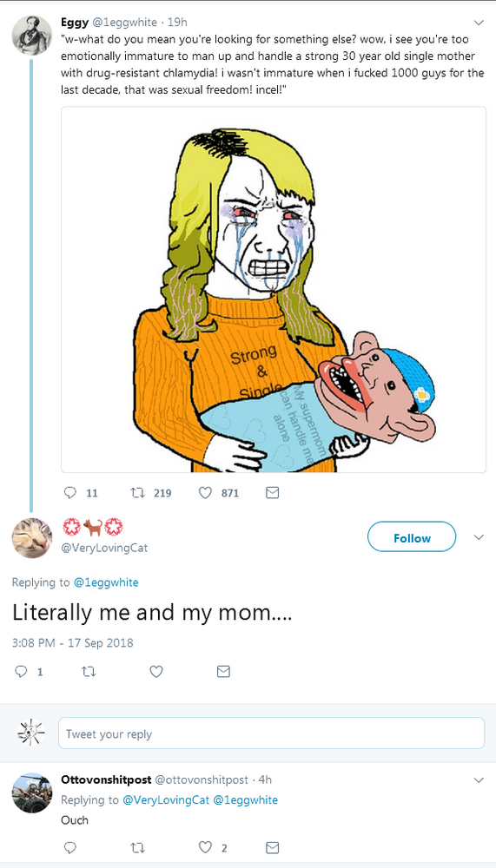The height and width of the screenshot is (868, 496).
Task: Share VeryLovingCat's tweet via envelope icon
Action: pyautogui.click(x=222, y=672)
